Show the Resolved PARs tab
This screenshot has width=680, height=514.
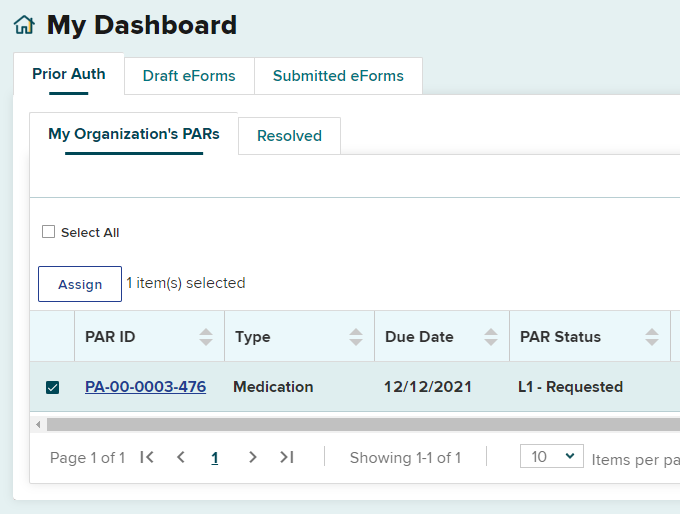pyautogui.click(x=289, y=136)
